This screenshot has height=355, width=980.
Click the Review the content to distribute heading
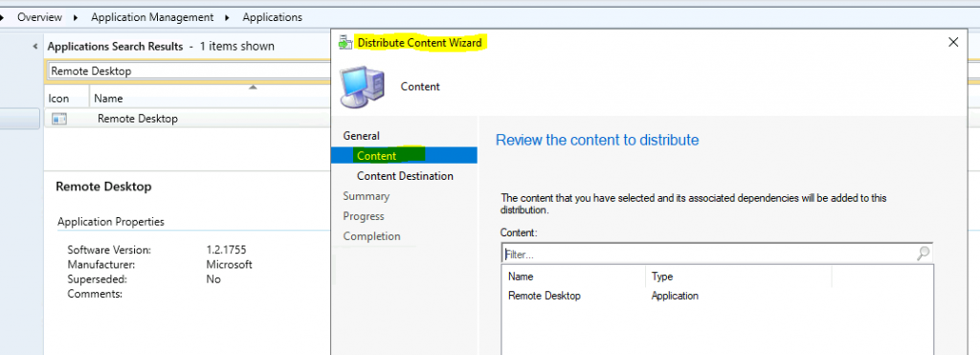click(597, 140)
